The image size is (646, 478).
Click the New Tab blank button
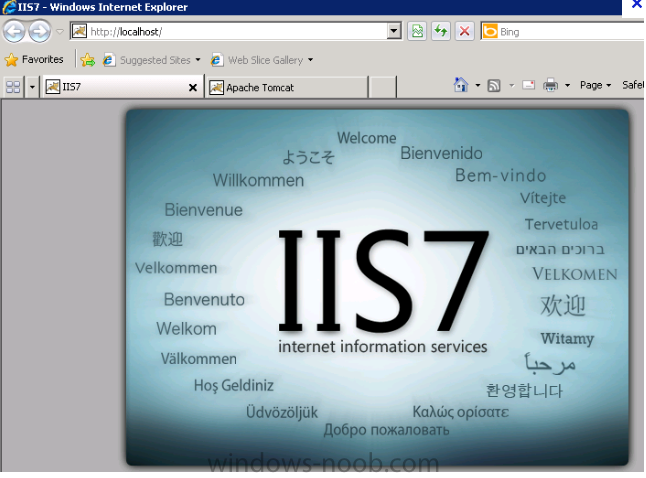[382, 87]
